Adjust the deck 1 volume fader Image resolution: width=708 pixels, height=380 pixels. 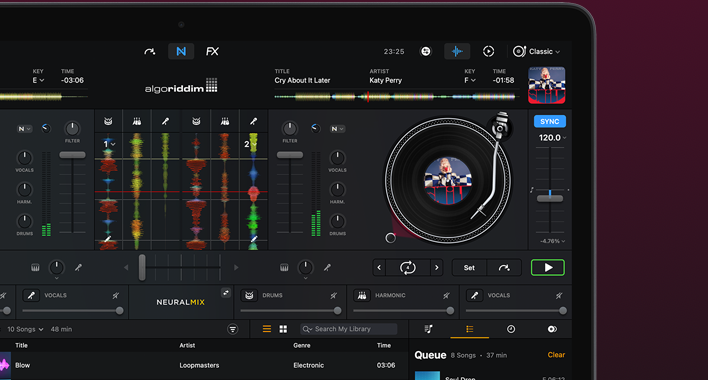[72, 155]
